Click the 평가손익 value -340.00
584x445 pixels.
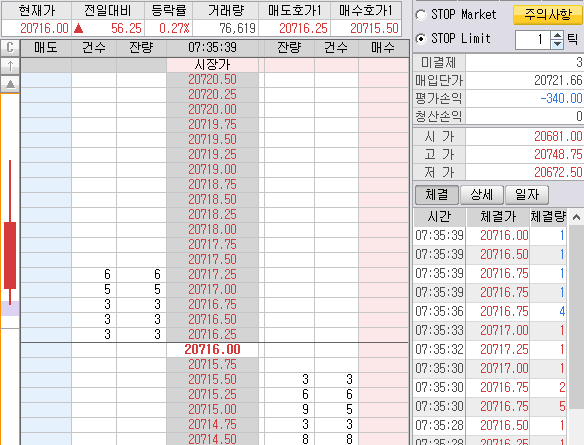point(561,98)
